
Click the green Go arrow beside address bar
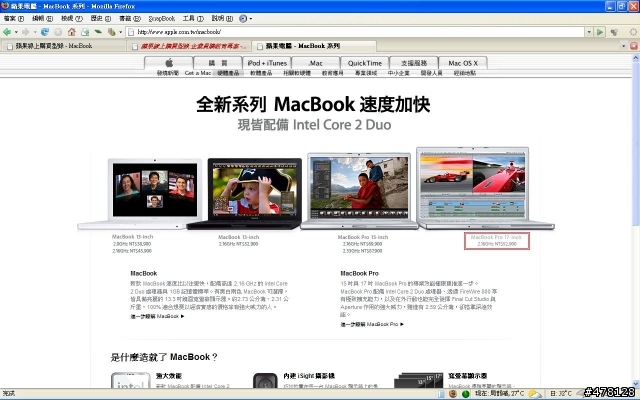click(x=600, y=32)
